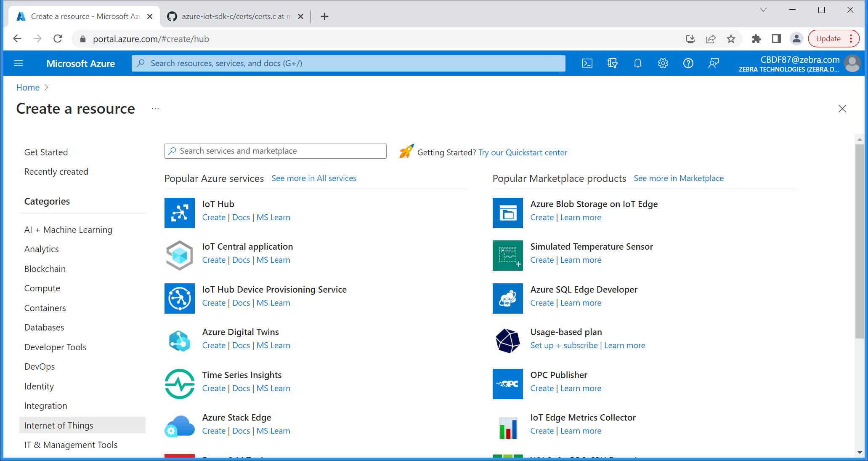This screenshot has width=868, height=461.
Task: Click the Azure Blob Storage on IoT Edge icon
Action: (508, 213)
